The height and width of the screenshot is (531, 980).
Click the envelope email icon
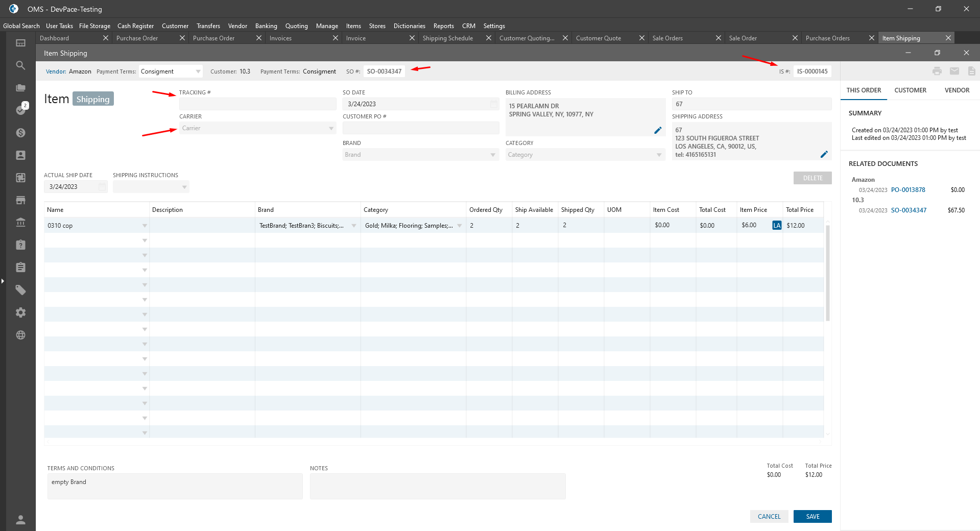click(x=954, y=71)
